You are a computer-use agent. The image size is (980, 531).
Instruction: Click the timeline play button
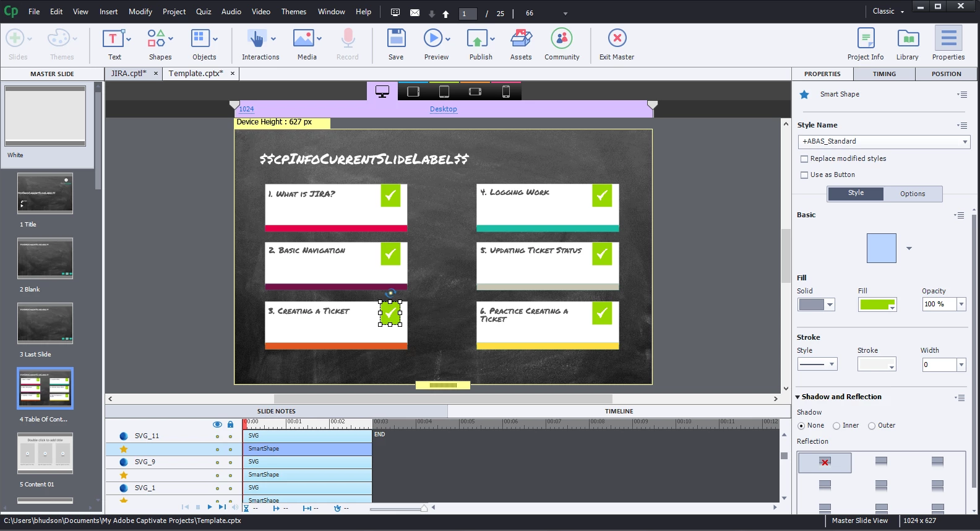(210, 507)
